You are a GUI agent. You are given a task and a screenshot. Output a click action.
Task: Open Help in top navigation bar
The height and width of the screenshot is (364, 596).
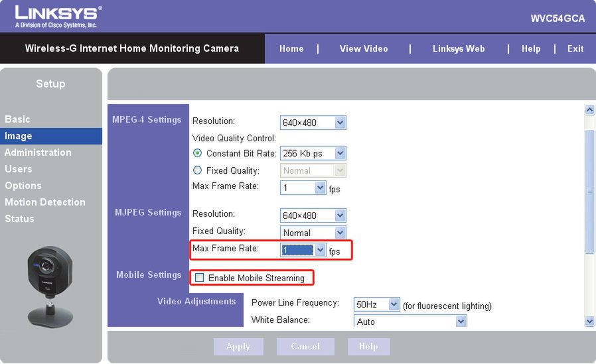[x=531, y=48]
